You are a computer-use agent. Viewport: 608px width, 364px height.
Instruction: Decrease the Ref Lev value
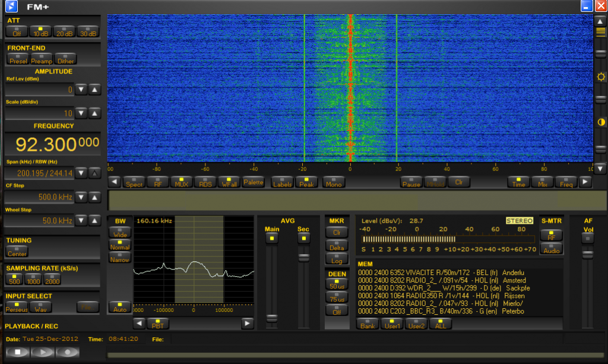pos(81,90)
